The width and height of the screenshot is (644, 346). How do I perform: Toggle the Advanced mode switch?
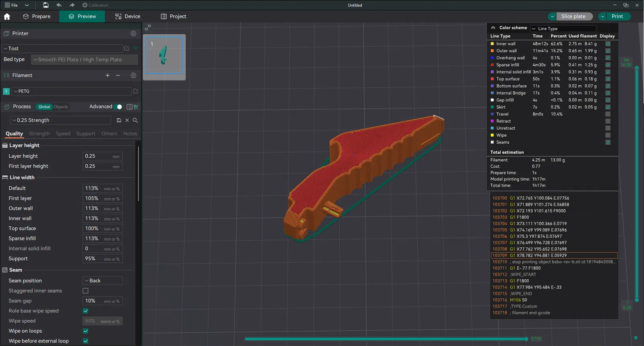[118, 107]
